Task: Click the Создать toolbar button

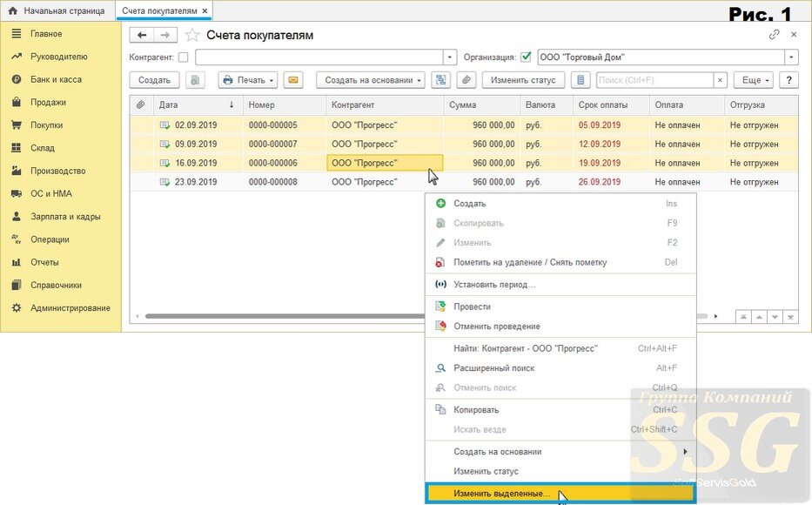Action: click(x=154, y=80)
